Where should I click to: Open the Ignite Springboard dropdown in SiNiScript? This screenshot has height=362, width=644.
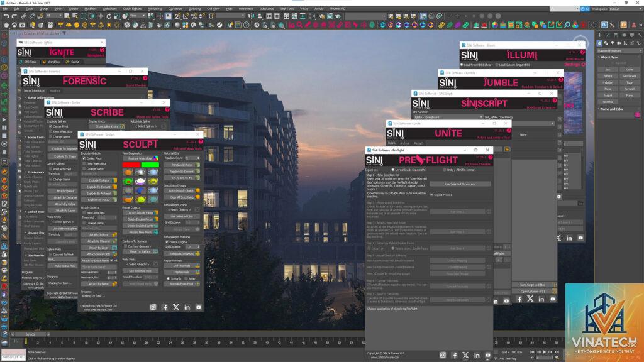[x=447, y=117]
